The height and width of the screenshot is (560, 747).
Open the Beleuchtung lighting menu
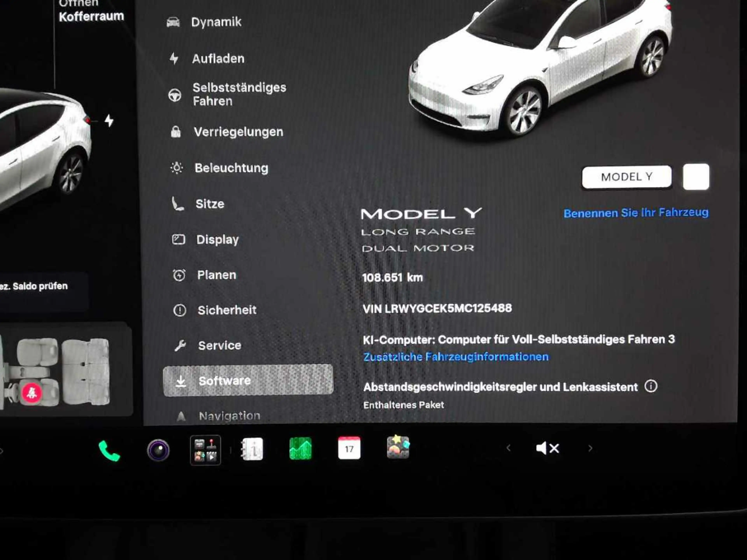(231, 168)
